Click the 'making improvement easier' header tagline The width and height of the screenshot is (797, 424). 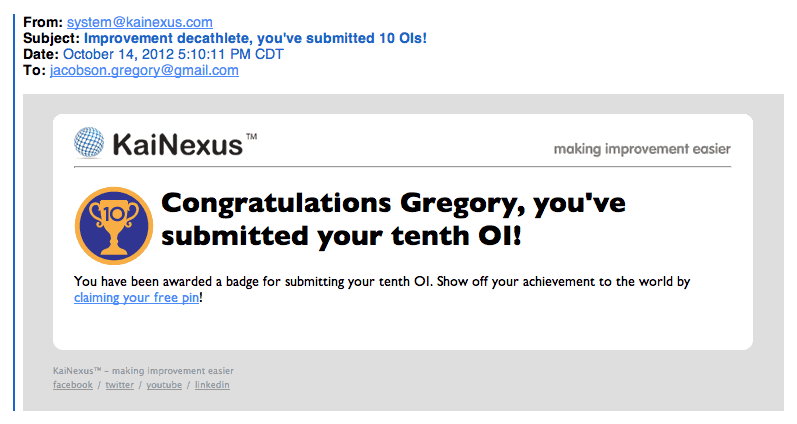pyautogui.click(x=642, y=150)
